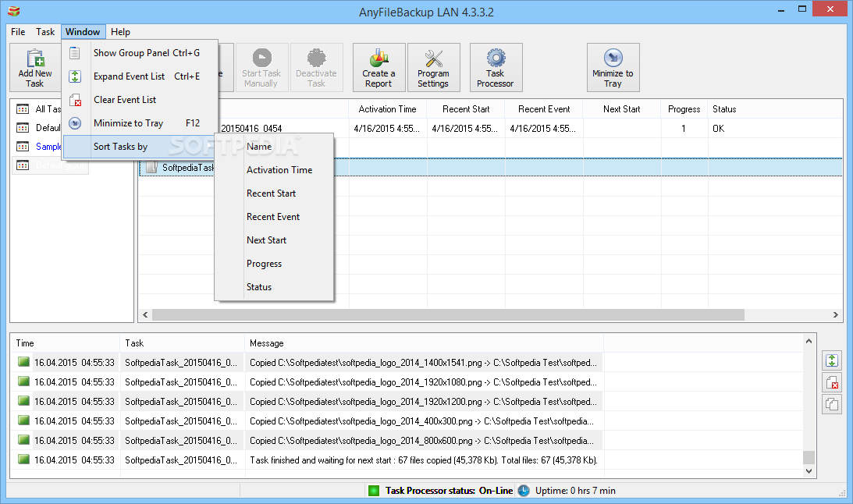853x504 pixels.
Task: Sort tasks by Next Start
Action: [x=274, y=240]
